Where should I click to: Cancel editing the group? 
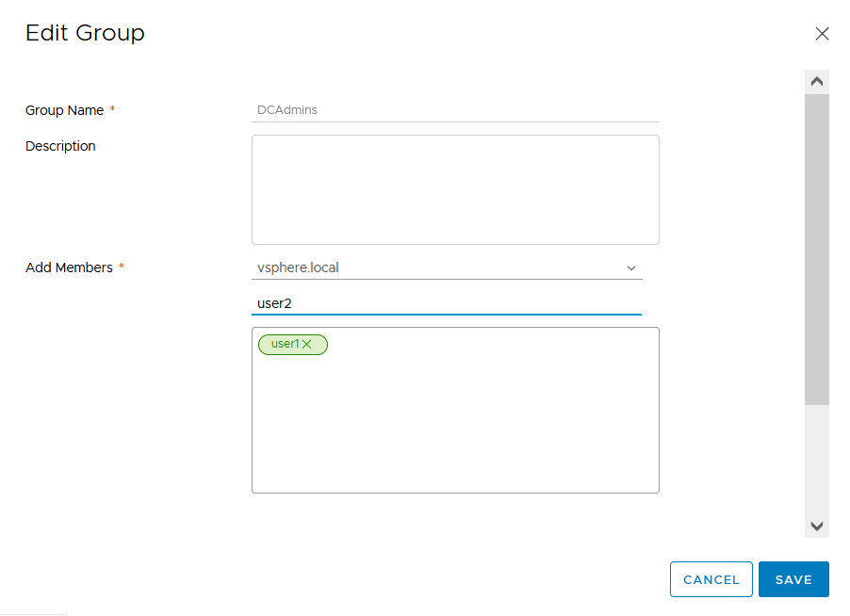coord(711,578)
